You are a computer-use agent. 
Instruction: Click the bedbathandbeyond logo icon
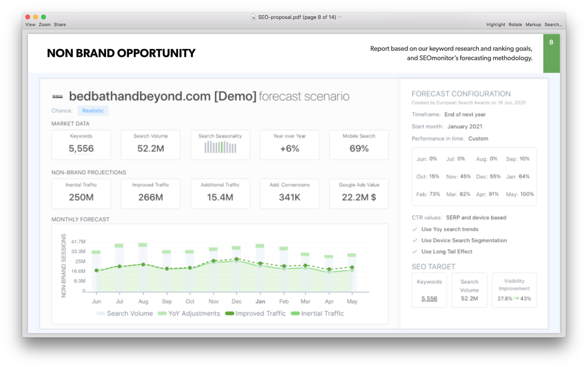(x=57, y=96)
